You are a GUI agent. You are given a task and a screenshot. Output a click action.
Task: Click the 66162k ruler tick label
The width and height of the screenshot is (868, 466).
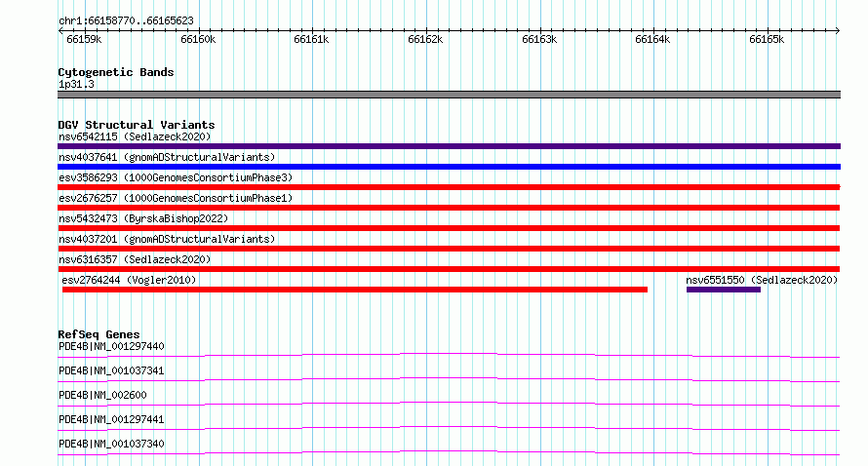[425, 39]
